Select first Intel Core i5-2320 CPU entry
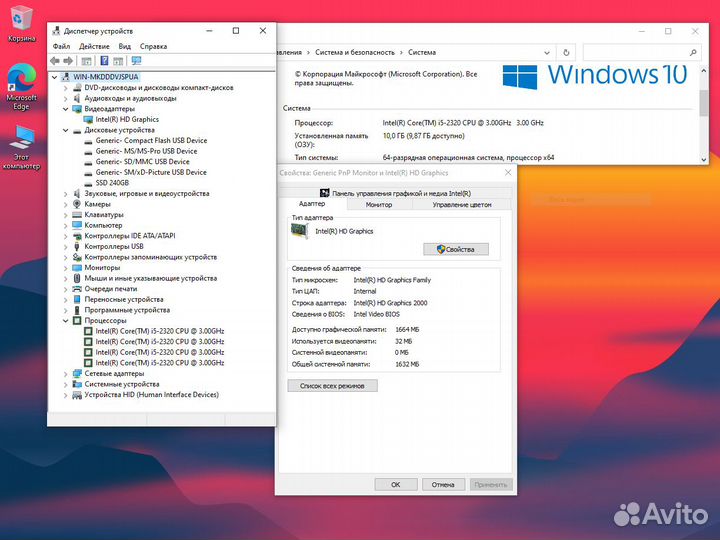The image size is (720, 540). [x=160, y=331]
